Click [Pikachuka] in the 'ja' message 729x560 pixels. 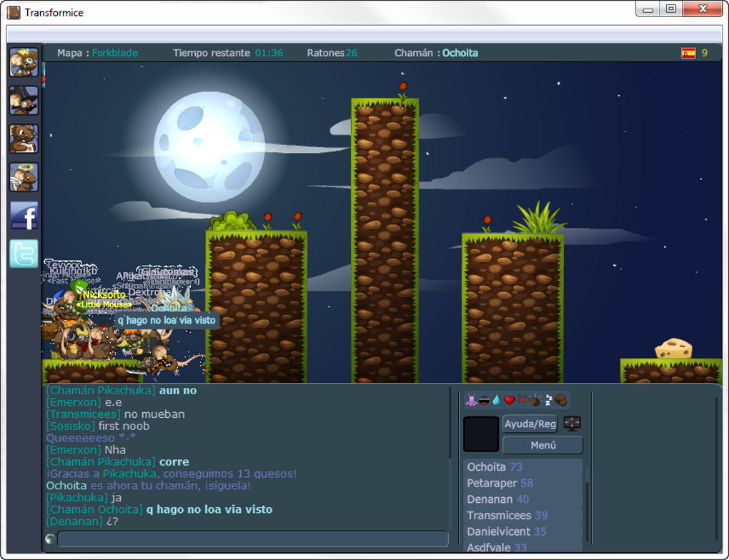[76, 498]
